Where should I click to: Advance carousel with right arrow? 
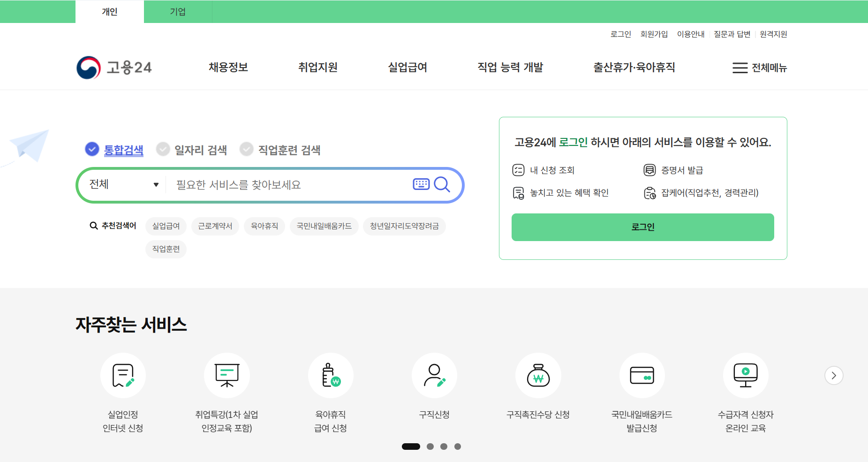pyautogui.click(x=833, y=375)
